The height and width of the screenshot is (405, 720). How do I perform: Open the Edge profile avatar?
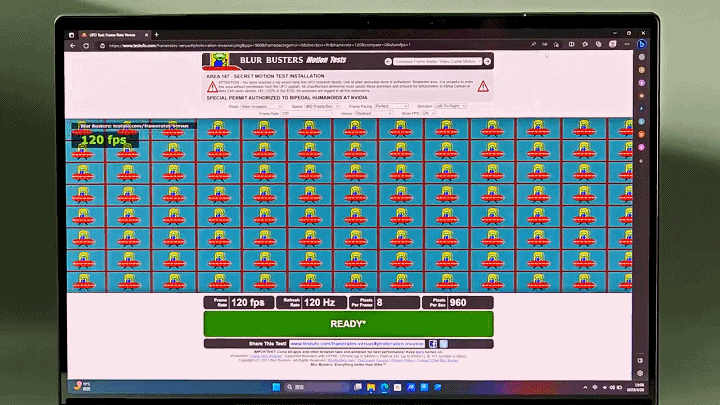613,45
